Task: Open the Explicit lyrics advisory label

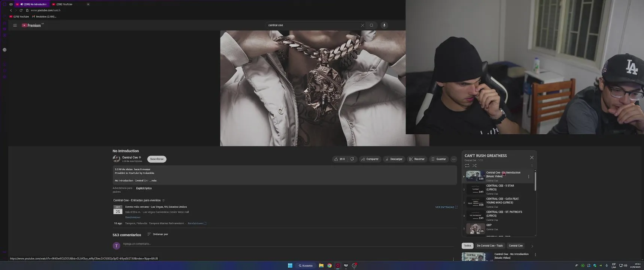Action: 144,188
